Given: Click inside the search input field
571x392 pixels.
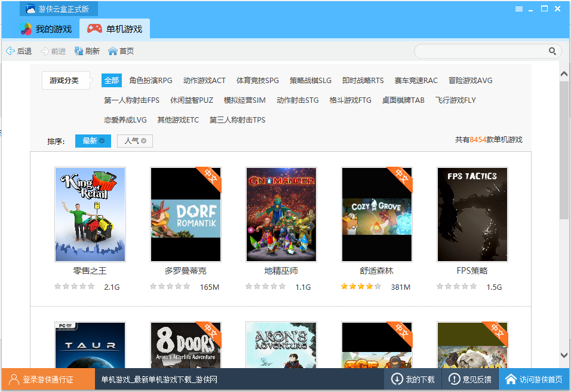Looking at the screenshot, I should pyautogui.click(x=481, y=51).
